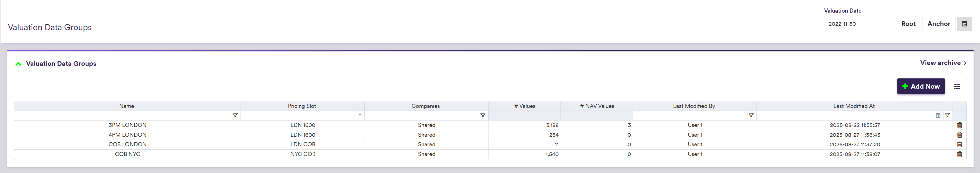Remove the COB NYC row

click(x=959, y=154)
